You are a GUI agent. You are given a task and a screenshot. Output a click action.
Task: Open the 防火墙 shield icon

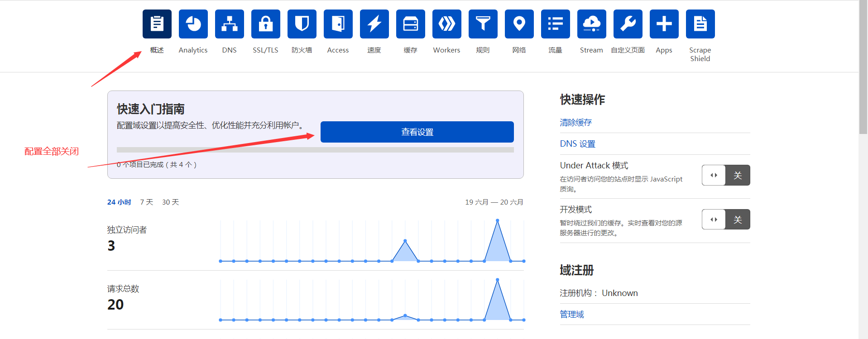(x=302, y=24)
